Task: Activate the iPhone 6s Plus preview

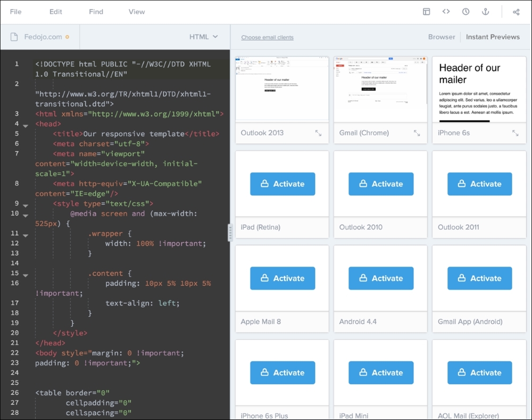Action: [282, 373]
